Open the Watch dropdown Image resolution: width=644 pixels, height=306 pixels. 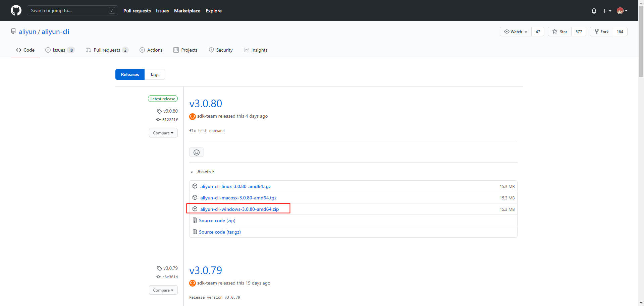[516, 32]
